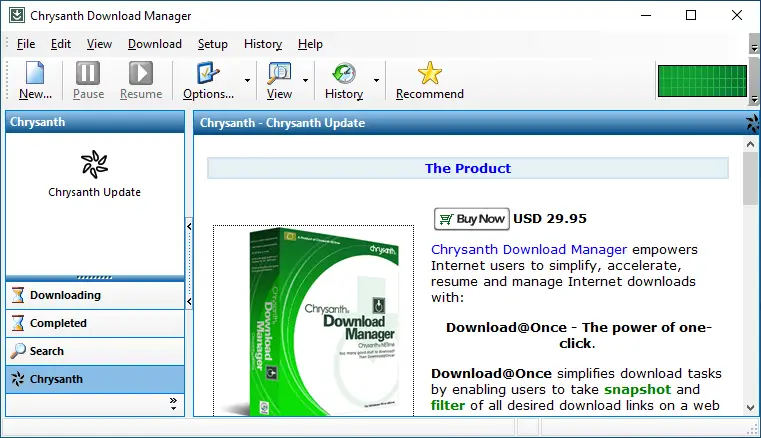Open the Download menu

point(155,44)
